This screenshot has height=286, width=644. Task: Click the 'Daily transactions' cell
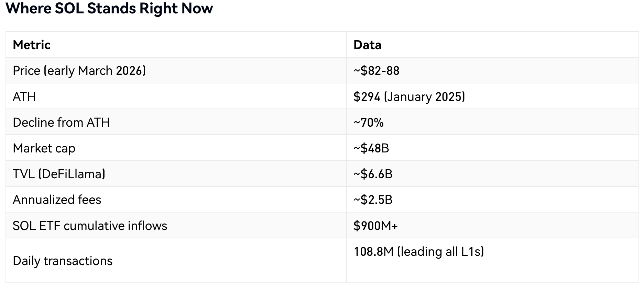point(63,261)
